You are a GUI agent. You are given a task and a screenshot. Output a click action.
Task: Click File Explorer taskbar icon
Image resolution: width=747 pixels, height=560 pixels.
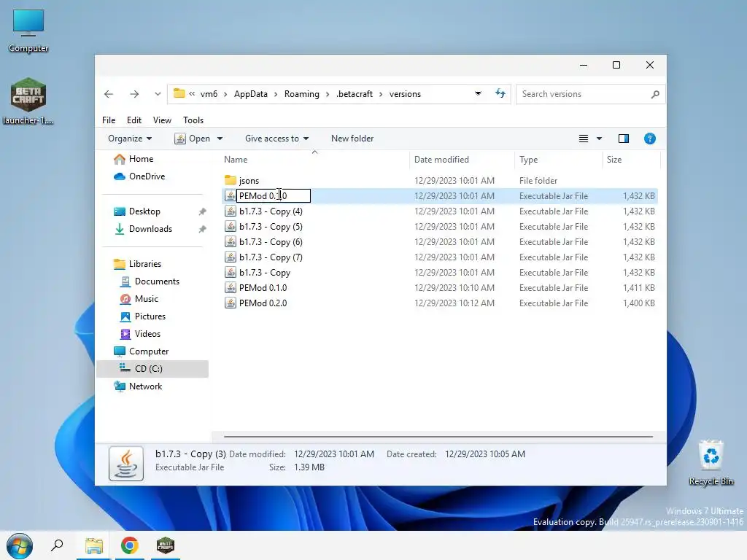click(94, 545)
